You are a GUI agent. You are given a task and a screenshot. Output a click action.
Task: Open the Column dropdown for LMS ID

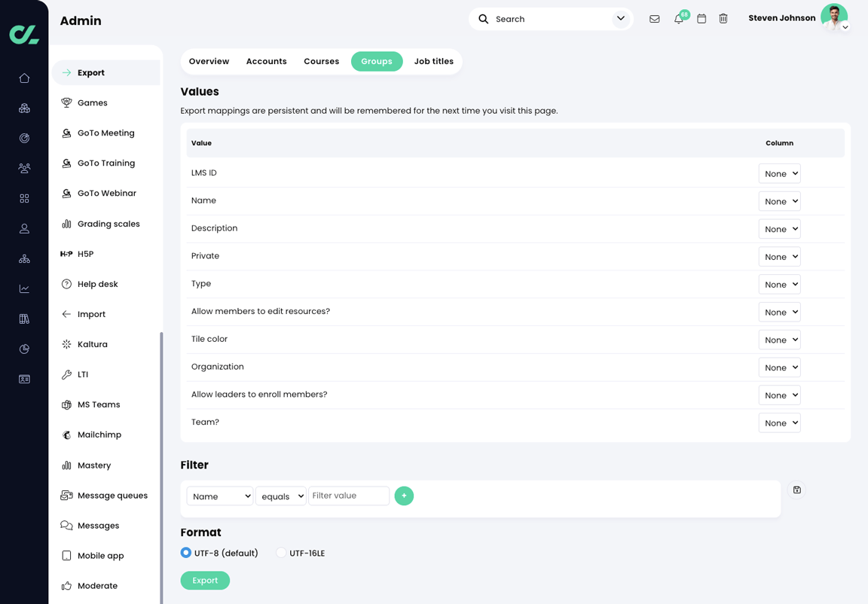coord(779,173)
